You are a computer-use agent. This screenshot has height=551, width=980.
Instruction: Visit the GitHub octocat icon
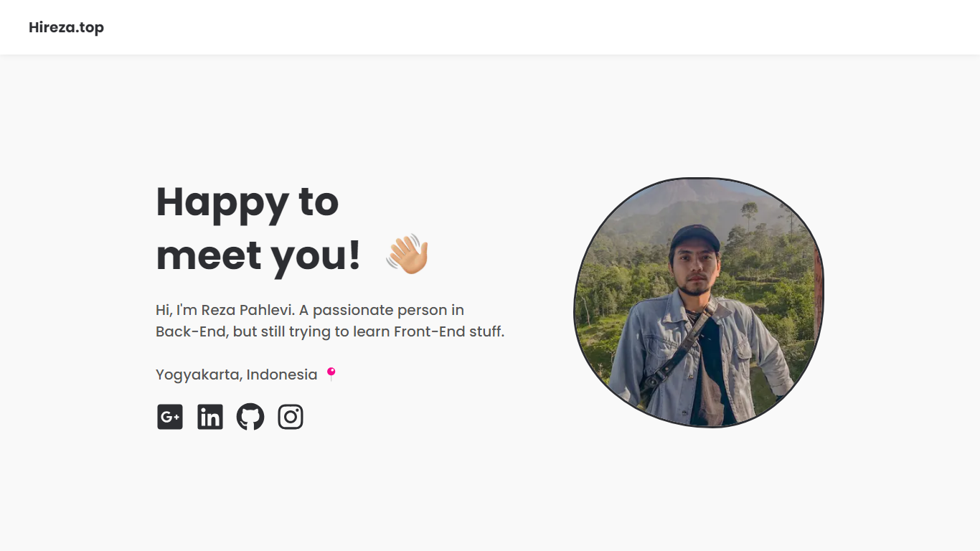250,417
